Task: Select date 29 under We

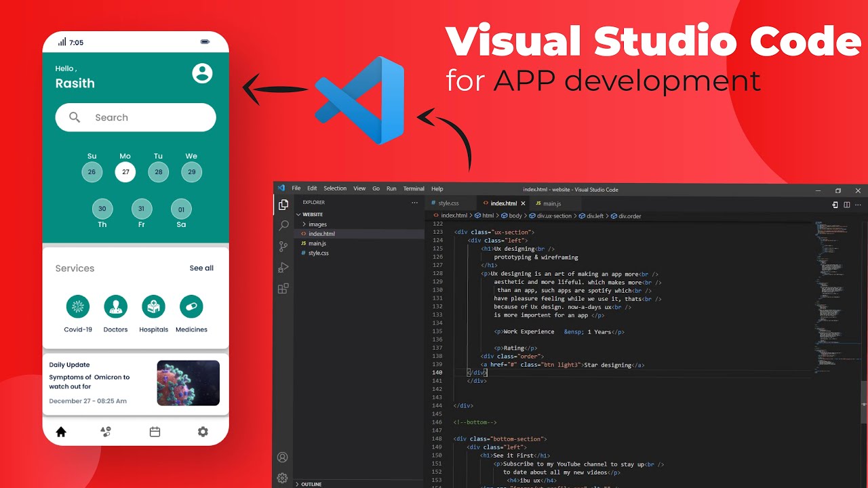Action: [x=191, y=172]
